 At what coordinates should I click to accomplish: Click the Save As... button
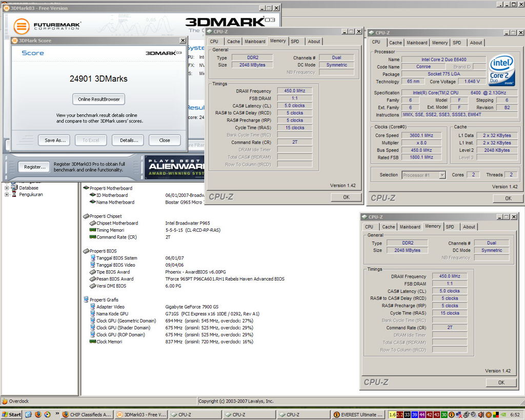[x=55, y=141]
